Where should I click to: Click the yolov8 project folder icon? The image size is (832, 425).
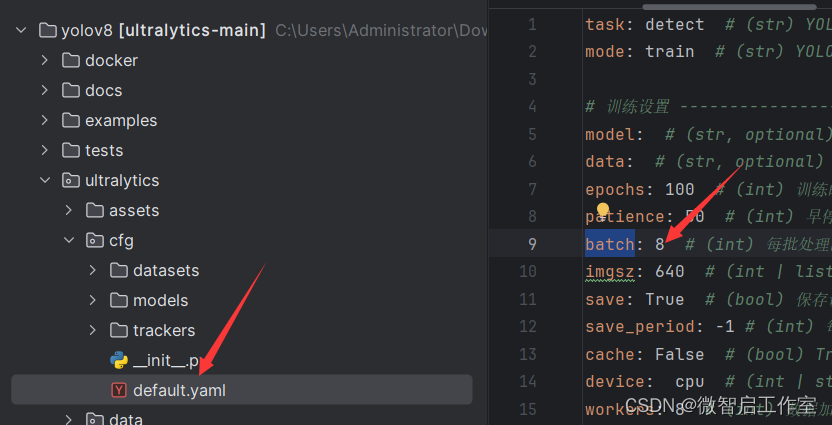tap(48, 30)
